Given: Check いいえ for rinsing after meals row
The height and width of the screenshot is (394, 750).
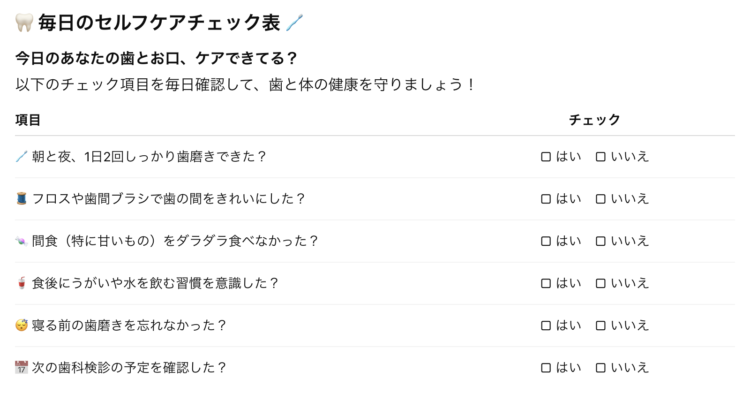Looking at the screenshot, I should coord(600,283).
